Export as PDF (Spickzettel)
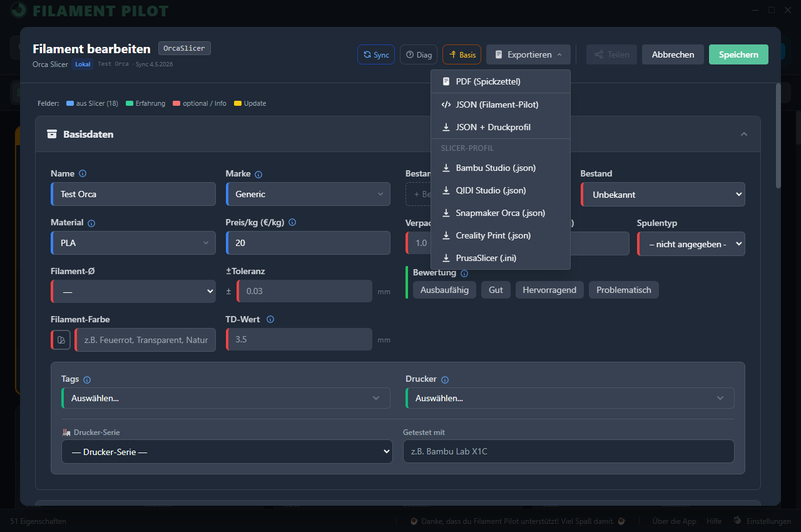Viewport: 801px width, 532px height. pyautogui.click(x=501, y=81)
